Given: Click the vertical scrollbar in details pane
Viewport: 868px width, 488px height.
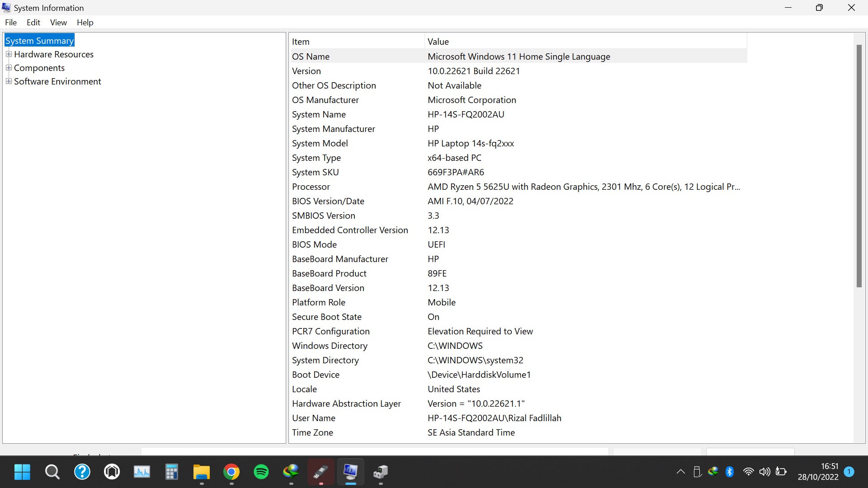Looking at the screenshot, I should (x=859, y=165).
